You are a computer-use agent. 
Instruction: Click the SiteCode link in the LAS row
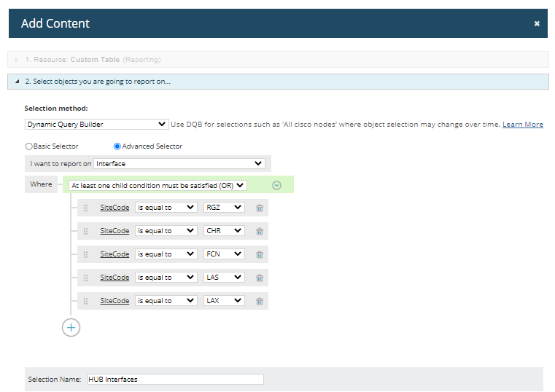pos(115,278)
